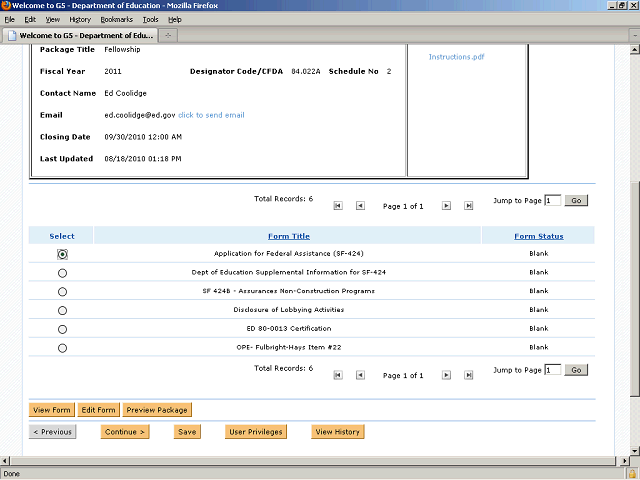Open User Privileges
This screenshot has height=480, width=640.
tap(256, 432)
